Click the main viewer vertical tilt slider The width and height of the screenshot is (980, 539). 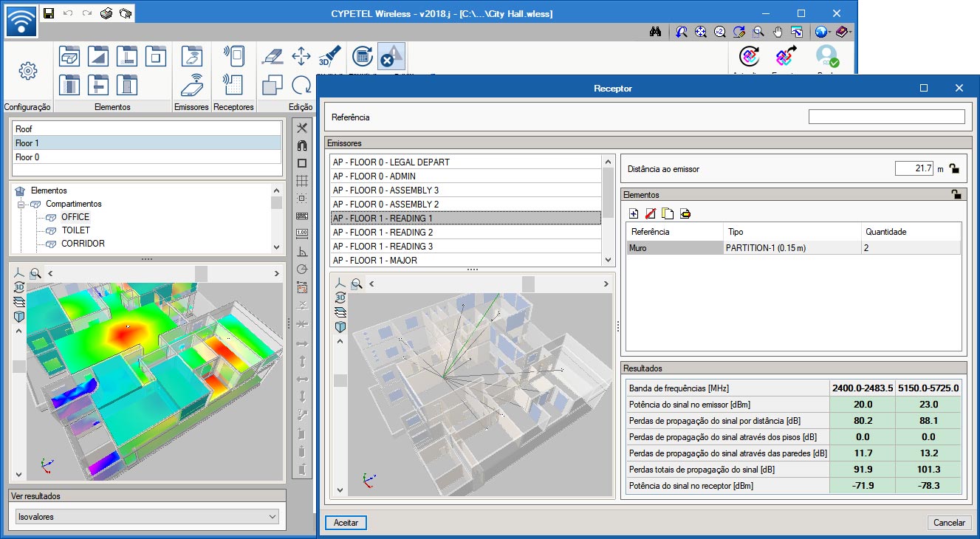click(x=19, y=365)
